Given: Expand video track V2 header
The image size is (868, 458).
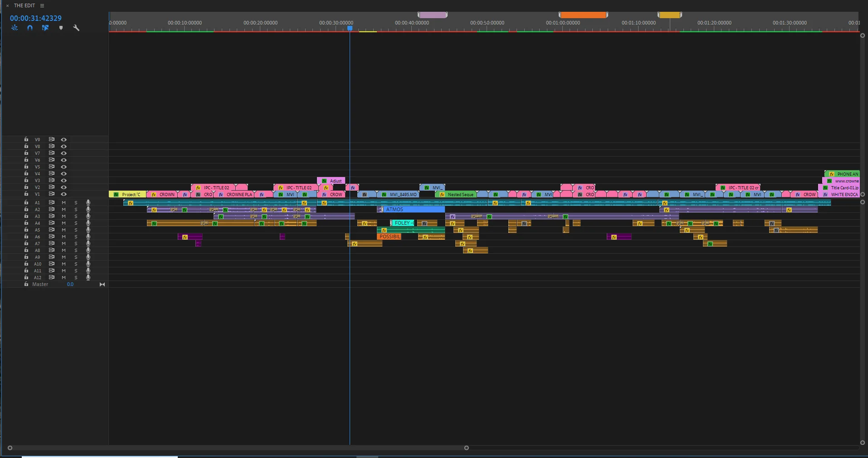Looking at the screenshot, I should (37, 187).
